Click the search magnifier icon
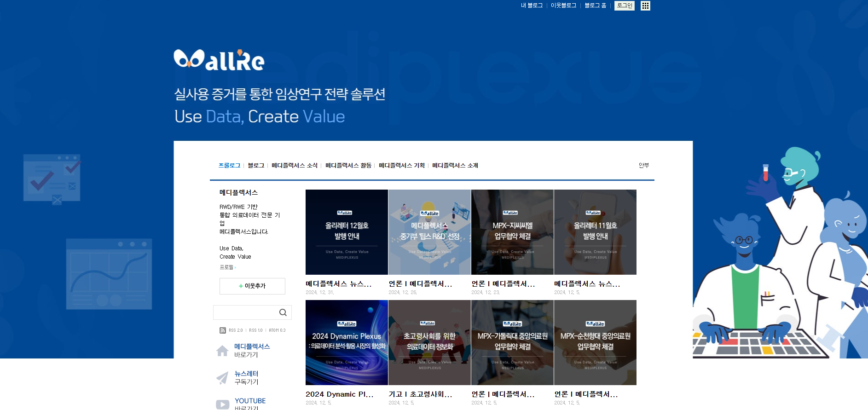The width and height of the screenshot is (868, 410). [283, 312]
